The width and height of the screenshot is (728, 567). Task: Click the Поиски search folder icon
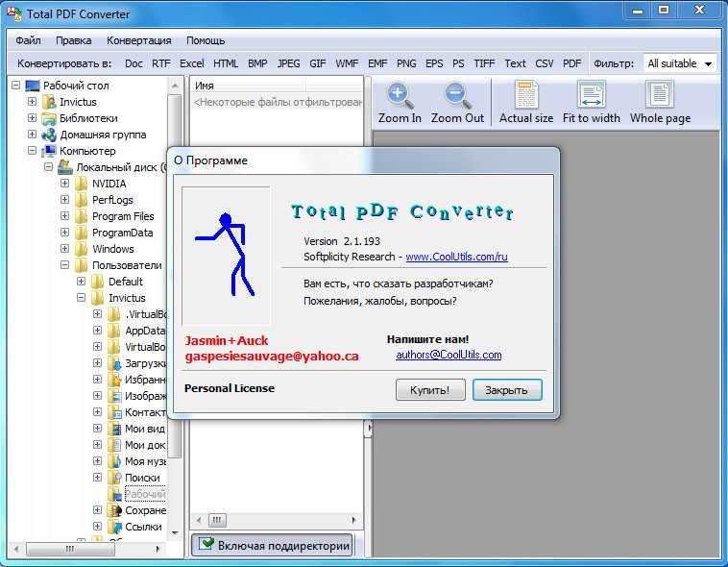[114, 478]
